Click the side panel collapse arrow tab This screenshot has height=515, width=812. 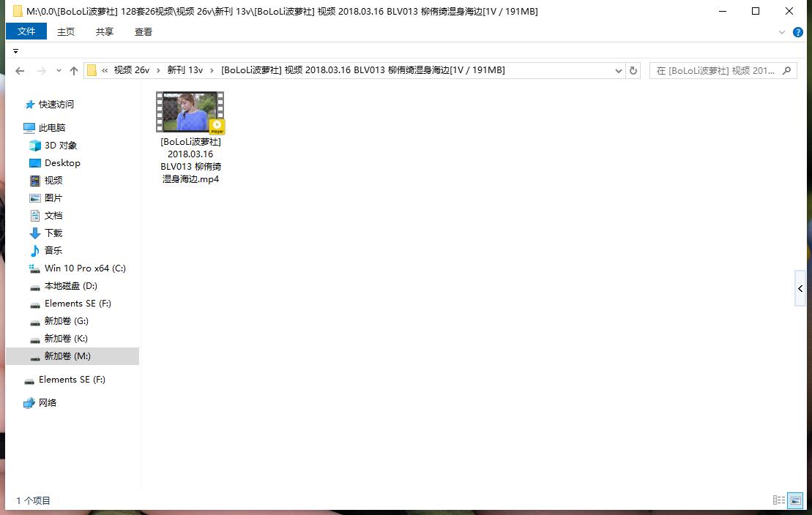800,288
